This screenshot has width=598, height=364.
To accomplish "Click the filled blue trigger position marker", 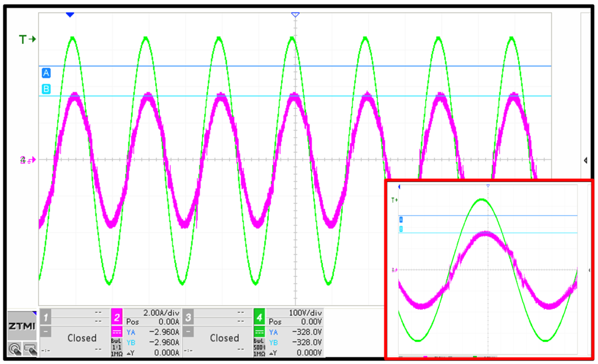I will 70,15.
